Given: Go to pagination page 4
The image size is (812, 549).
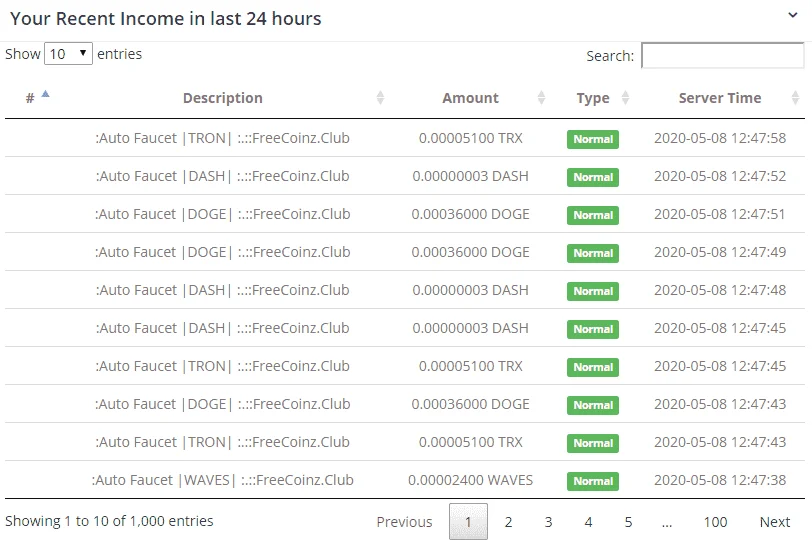Looking at the screenshot, I should point(588,522).
